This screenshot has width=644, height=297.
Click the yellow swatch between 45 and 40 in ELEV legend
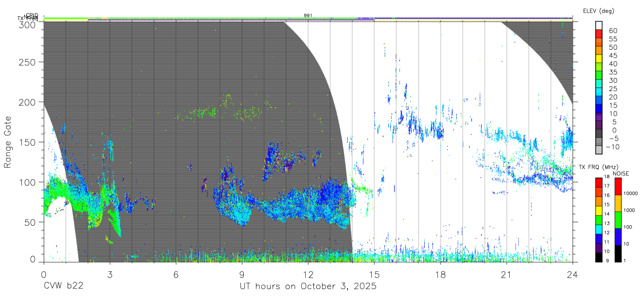point(599,59)
